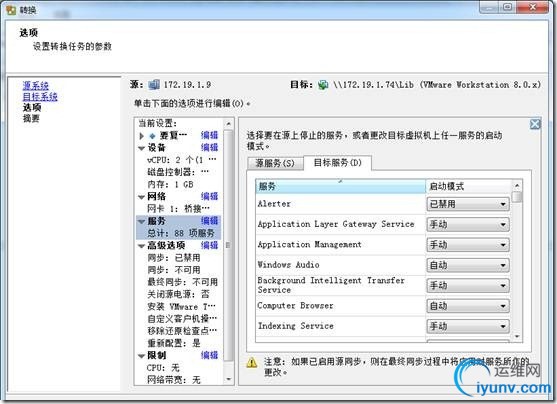Sort by the 服务 column header
This screenshot has height=404, width=557.
pos(340,186)
